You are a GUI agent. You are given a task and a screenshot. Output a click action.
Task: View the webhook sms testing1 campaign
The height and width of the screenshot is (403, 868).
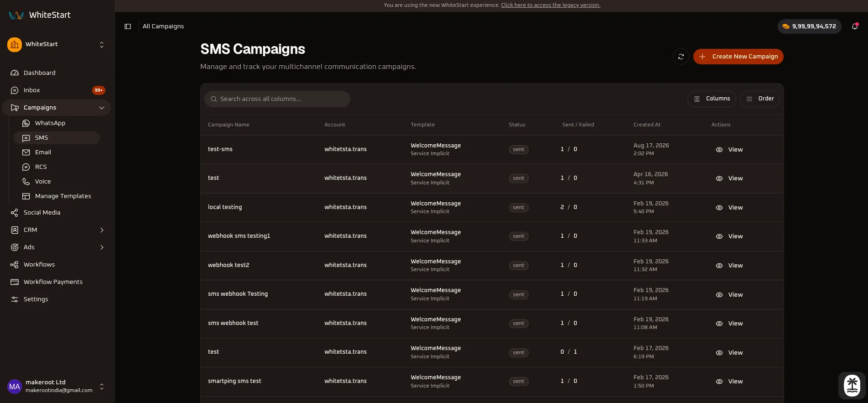point(729,236)
